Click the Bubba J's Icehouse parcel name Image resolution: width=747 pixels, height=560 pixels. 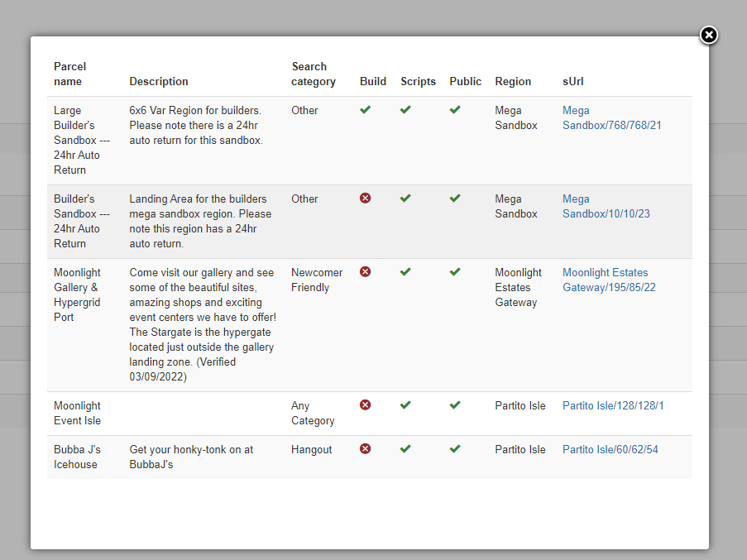77,457
